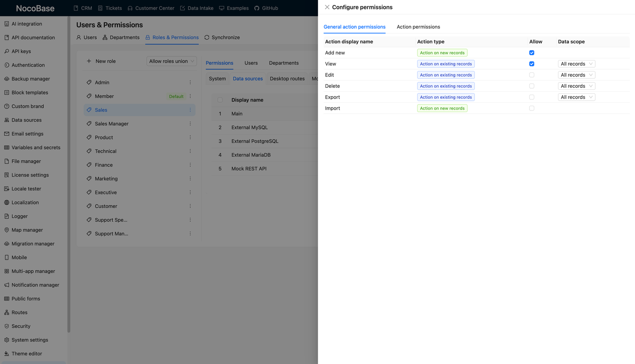Click the Routes sidebar icon
The image size is (635, 364).
click(x=6, y=312)
